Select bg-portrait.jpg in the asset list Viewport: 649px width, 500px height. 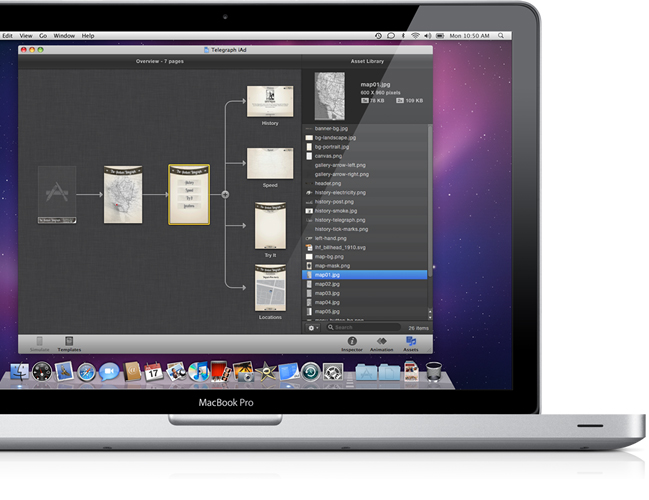pos(365,147)
